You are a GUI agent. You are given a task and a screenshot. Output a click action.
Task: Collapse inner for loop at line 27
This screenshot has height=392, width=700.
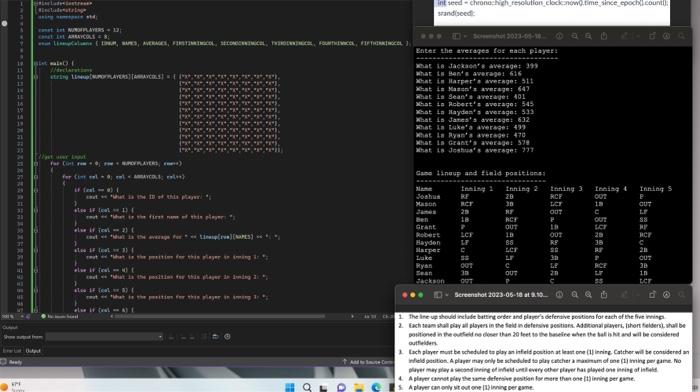[36, 177]
